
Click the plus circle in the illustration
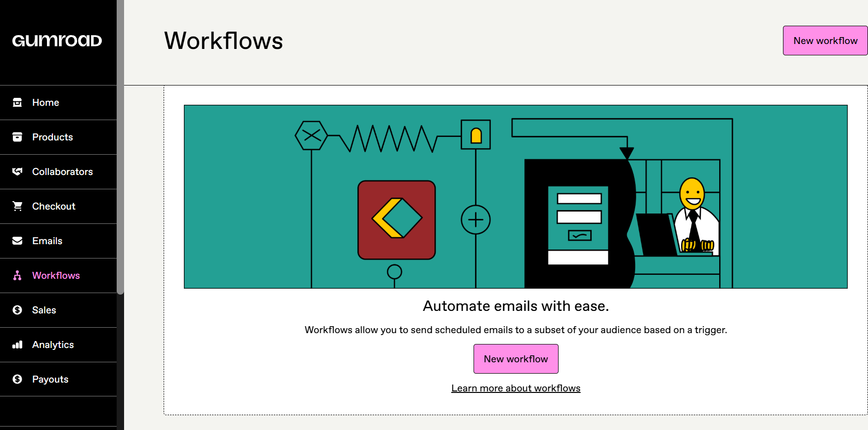click(476, 219)
